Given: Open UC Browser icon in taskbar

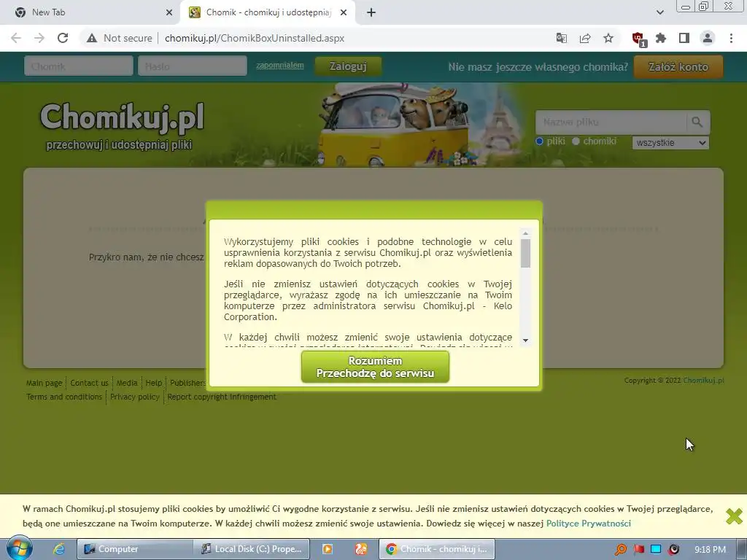Looking at the screenshot, I should 360,549.
